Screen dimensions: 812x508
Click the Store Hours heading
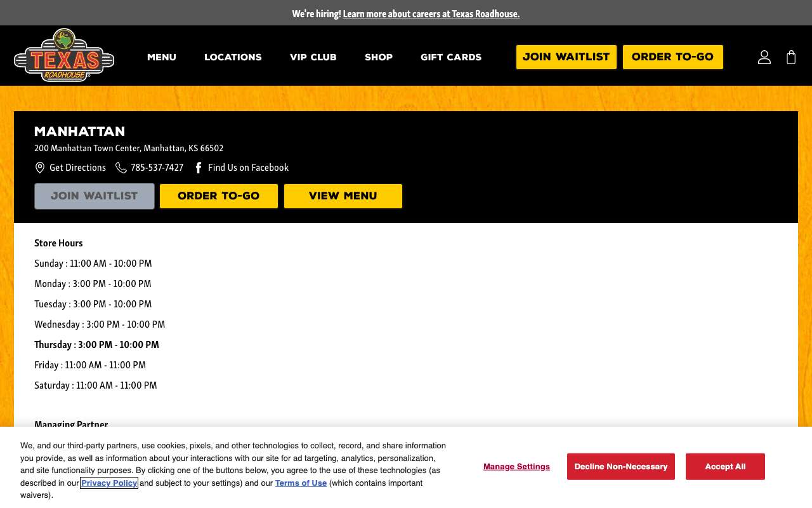(x=58, y=243)
